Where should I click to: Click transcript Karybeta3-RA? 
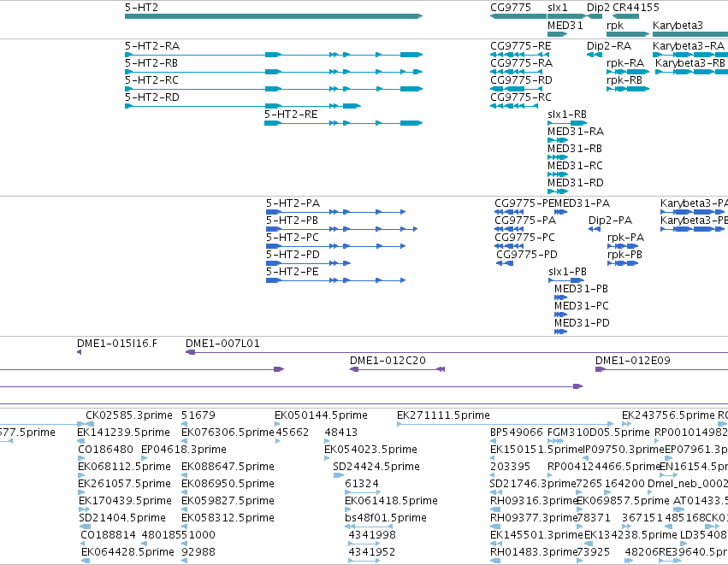[x=690, y=55]
